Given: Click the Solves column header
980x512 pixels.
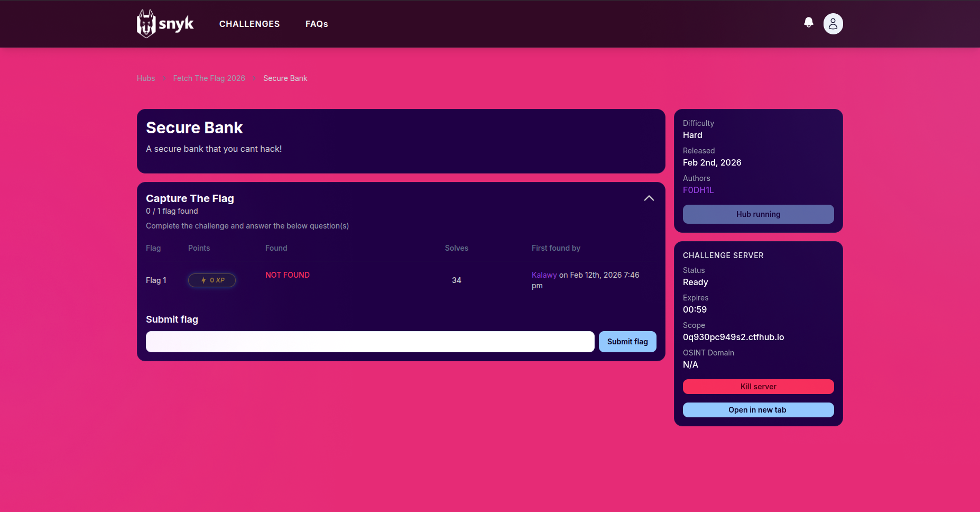Looking at the screenshot, I should click(457, 248).
